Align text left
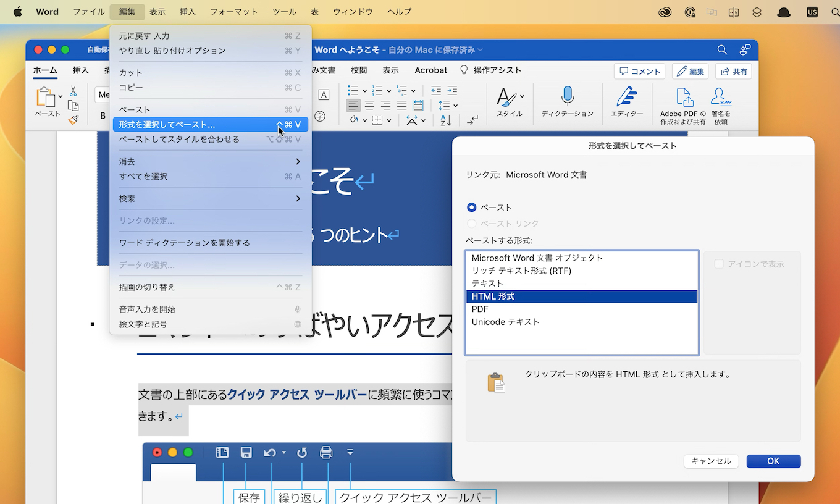Image resolution: width=840 pixels, height=504 pixels. point(353,105)
